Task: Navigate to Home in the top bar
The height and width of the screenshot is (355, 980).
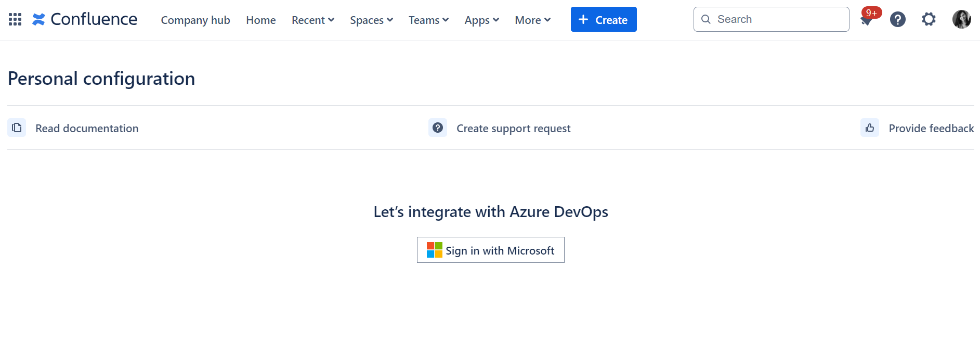Action: (x=261, y=20)
